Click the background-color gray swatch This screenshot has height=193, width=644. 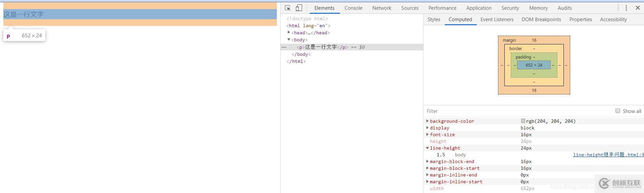click(x=523, y=121)
